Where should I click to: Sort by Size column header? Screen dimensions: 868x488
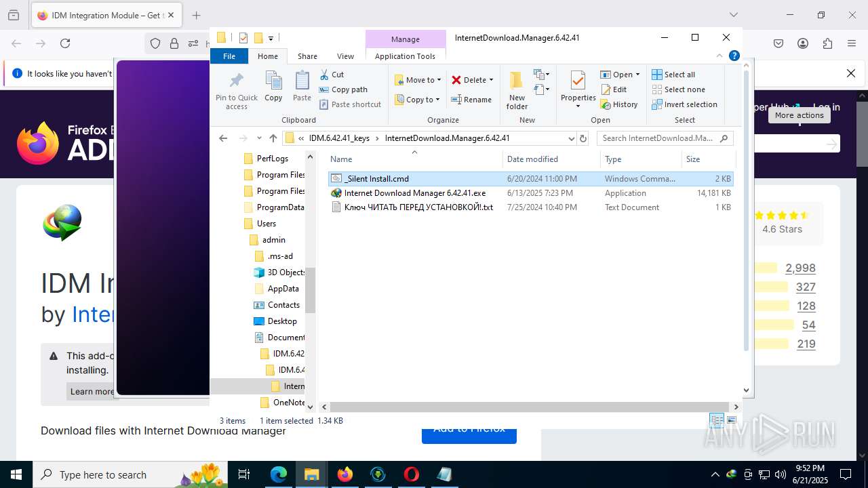pyautogui.click(x=708, y=159)
